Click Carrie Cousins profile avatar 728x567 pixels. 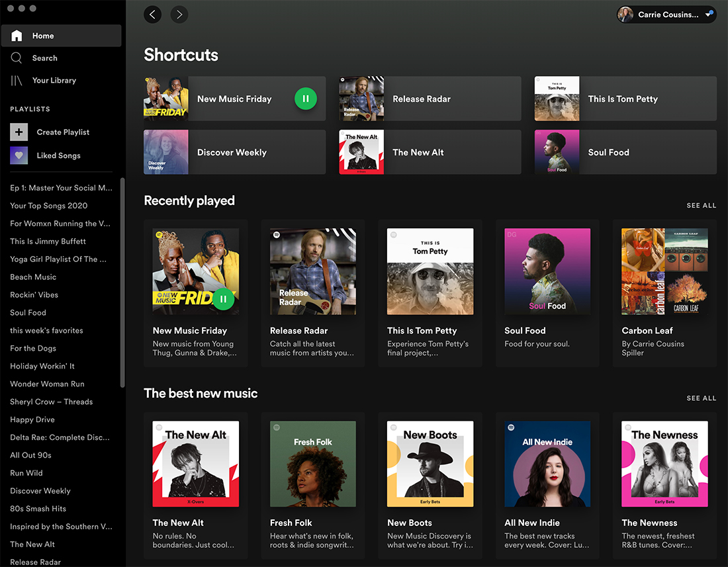(625, 15)
